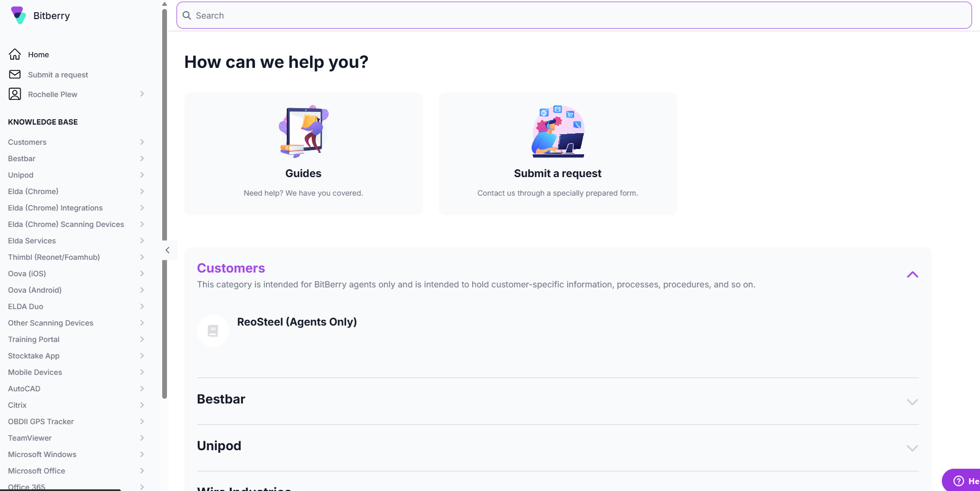Click the Bitberry logo icon
This screenshot has height=491, width=980.
click(19, 15)
